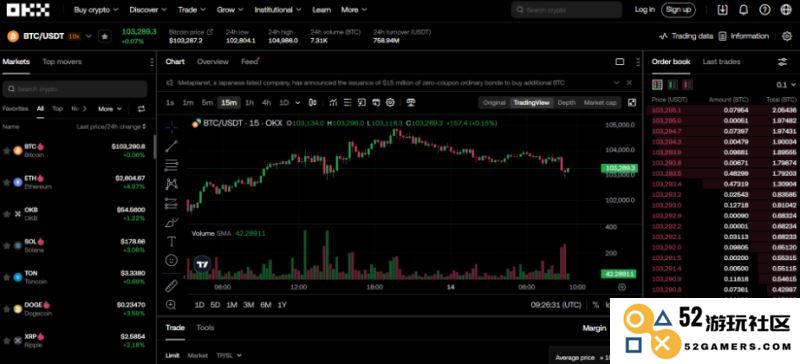
Task: Favorite BTC/USDT with the star toggle
Action: [x=105, y=36]
